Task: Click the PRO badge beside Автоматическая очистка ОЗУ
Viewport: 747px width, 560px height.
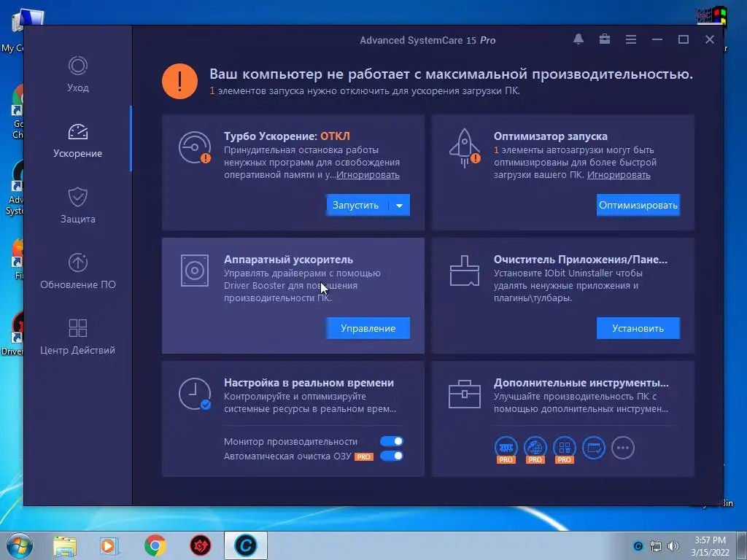Action: pos(364,456)
